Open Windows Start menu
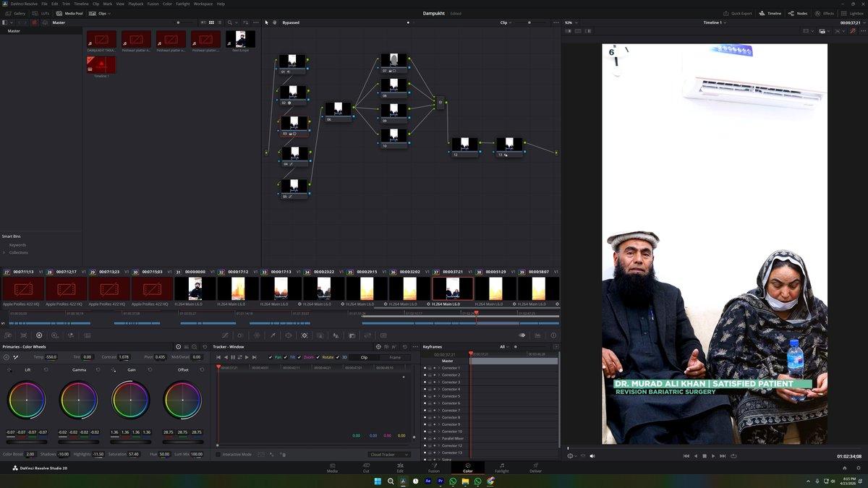 pos(378,481)
